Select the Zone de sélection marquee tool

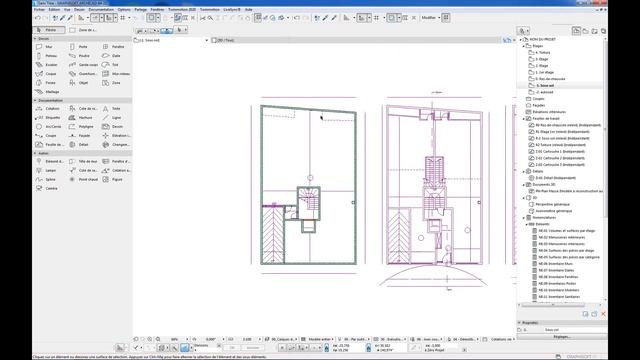[x=83, y=30]
